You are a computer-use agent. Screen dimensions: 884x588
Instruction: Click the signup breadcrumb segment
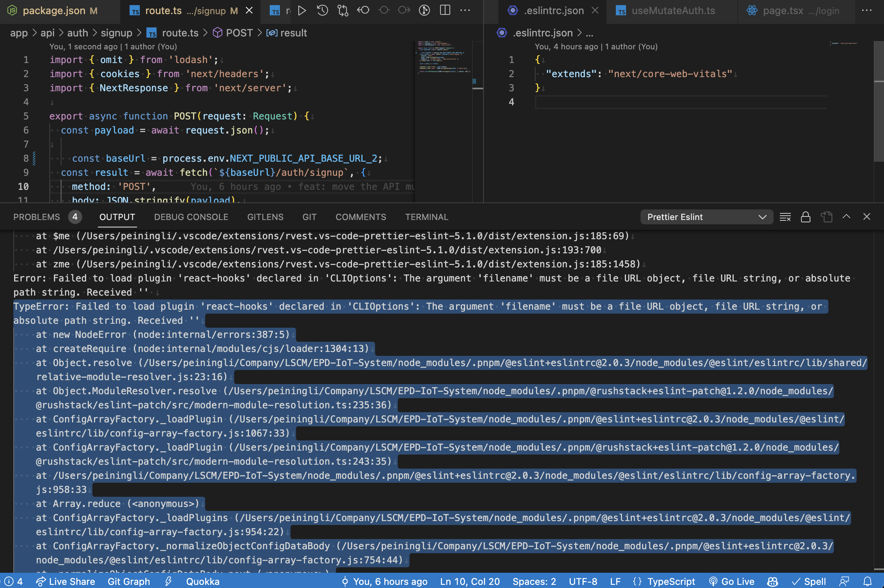coord(116,33)
